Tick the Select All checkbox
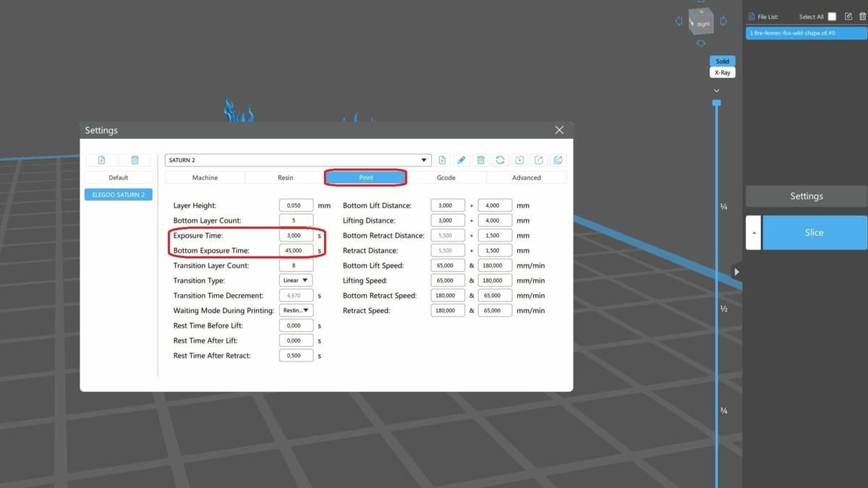The height and width of the screenshot is (488, 868). pyautogui.click(x=832, y=17)
